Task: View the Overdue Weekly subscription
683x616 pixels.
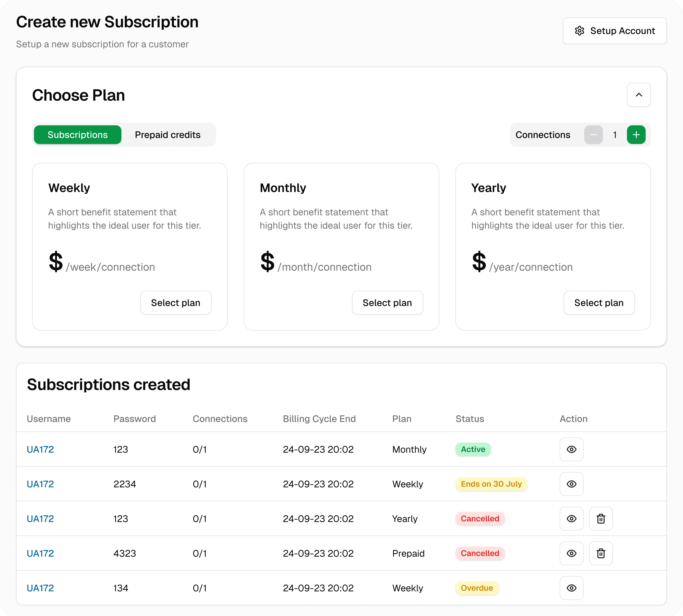Action: (571, 588)
